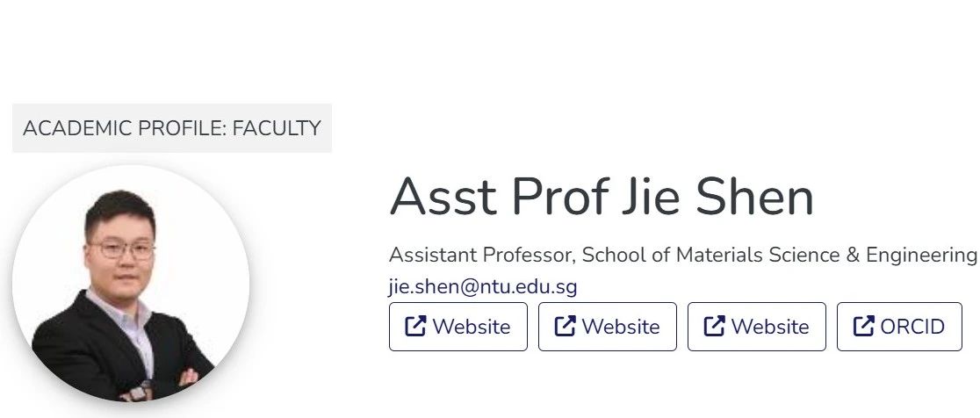
Task: Open the second Website button
Action: [x=608, y=327]
